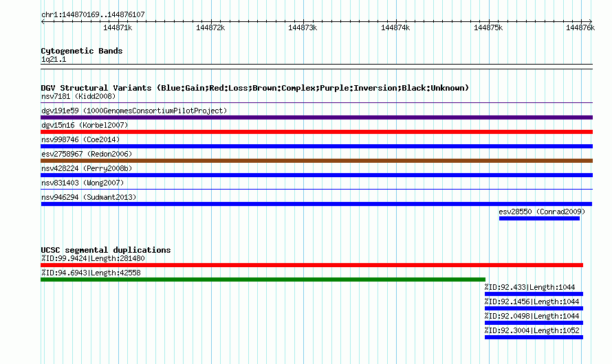Click the 144871k ruler tick label
This screenshot has height=364, width=612.
118,27
